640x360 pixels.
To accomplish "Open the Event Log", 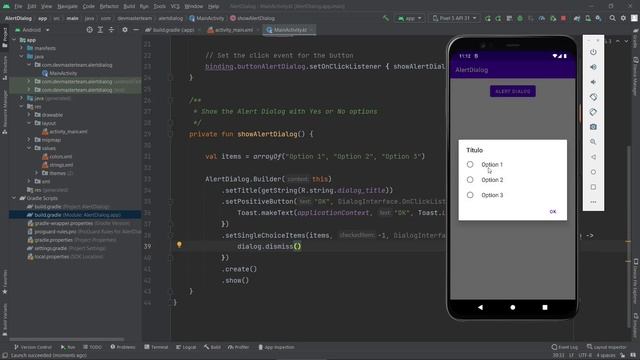I will 564,347.
